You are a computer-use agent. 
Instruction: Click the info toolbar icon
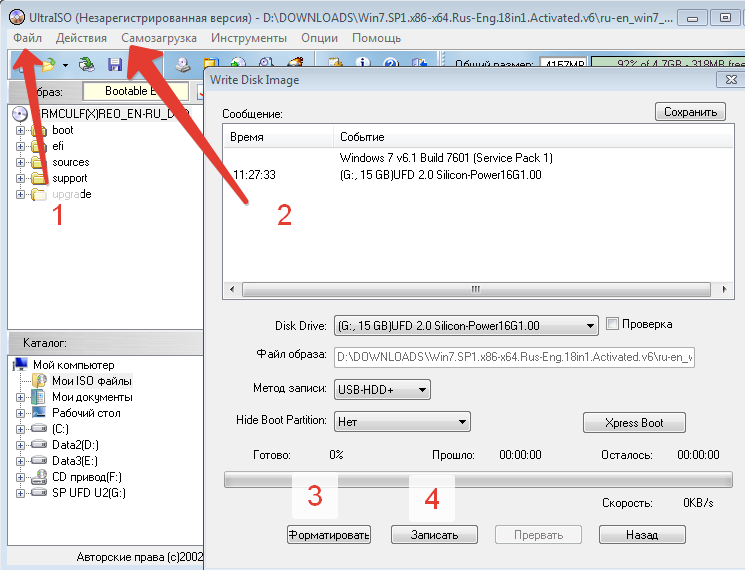pos(363,64)
